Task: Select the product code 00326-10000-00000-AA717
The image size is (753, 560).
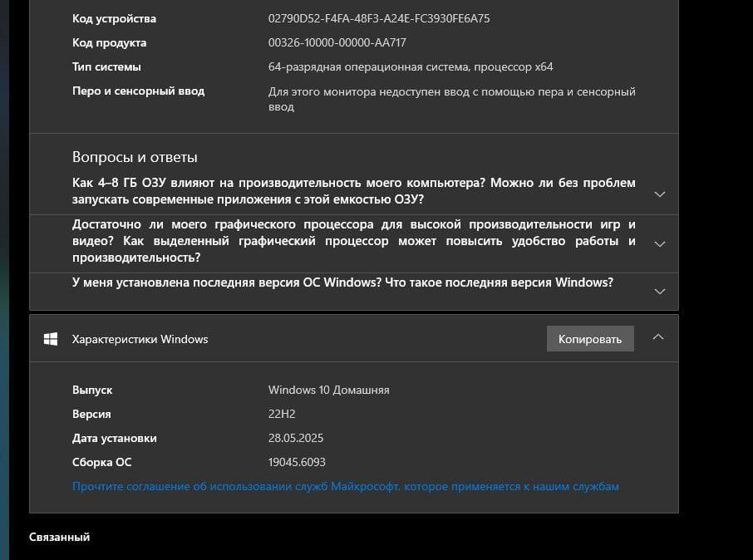Action: [337, 42]
